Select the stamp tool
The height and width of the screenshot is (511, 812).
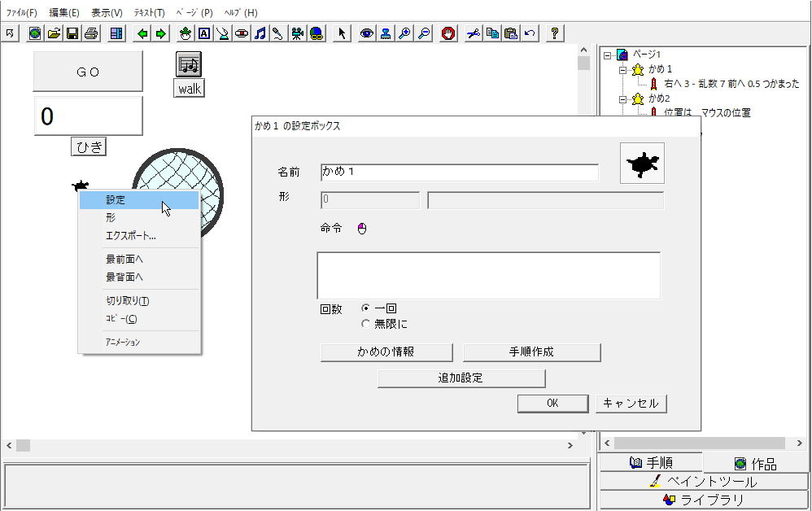(386, 33)
